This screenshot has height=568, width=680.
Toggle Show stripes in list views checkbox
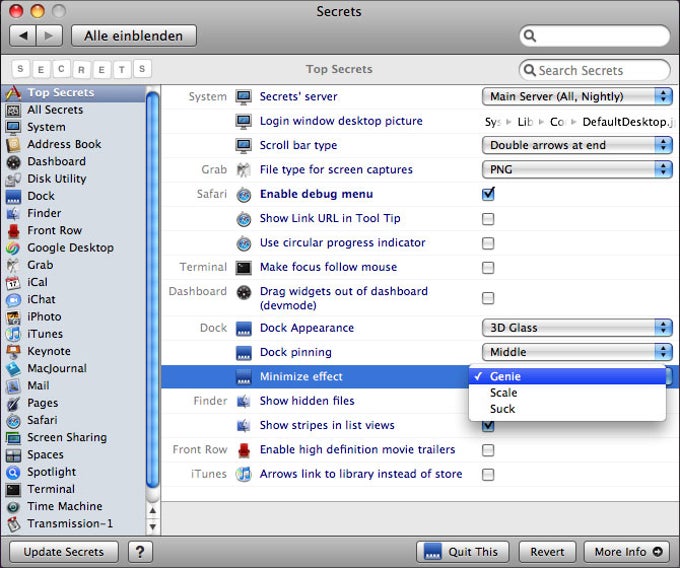pyautogui.click(x=488, y=426)
